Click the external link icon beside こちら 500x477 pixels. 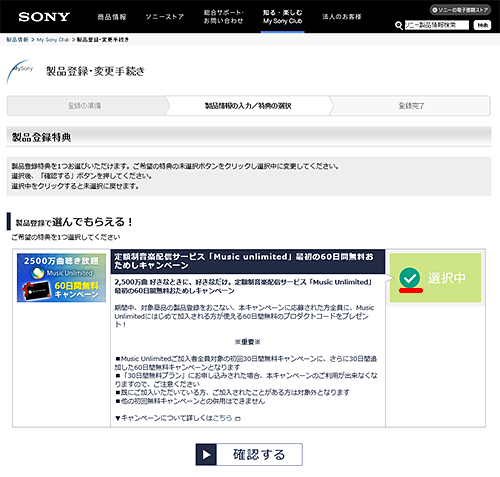(237, 418)
